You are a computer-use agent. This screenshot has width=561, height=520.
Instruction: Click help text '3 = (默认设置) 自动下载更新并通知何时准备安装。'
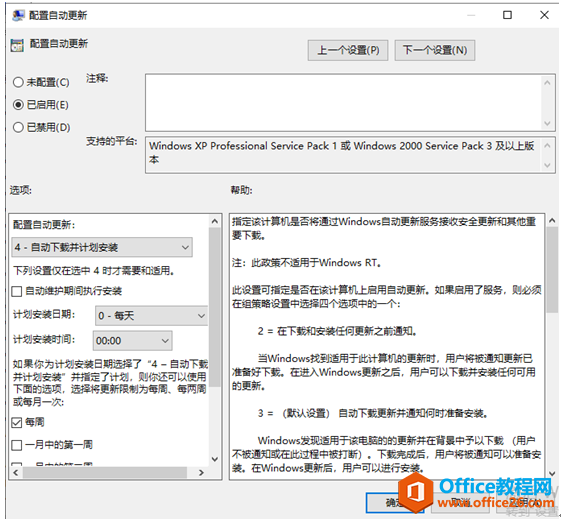pos(373,414)
